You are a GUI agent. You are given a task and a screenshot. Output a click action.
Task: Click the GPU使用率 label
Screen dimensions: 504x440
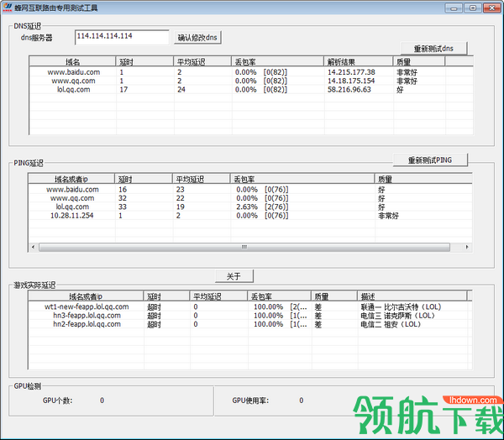point(250,401)
